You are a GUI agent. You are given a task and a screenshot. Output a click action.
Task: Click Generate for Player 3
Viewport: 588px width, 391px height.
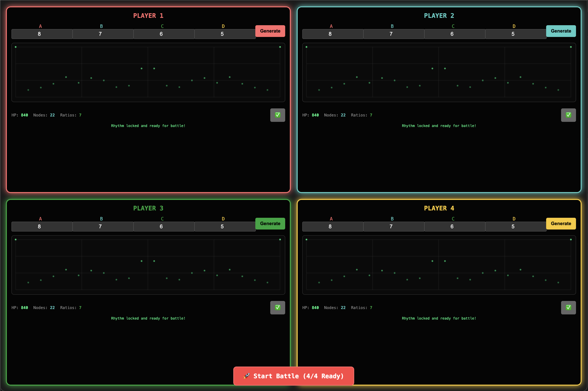click(270, 223)
